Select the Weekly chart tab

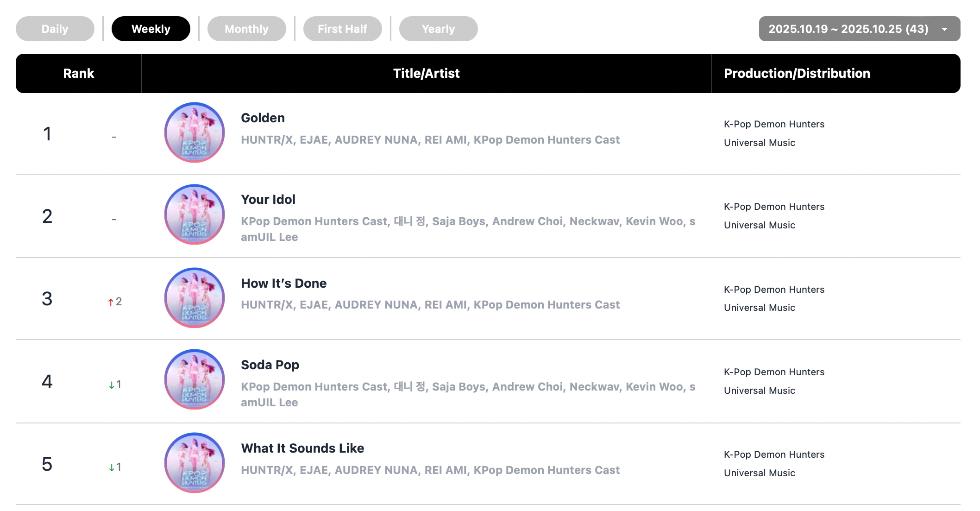151,29
